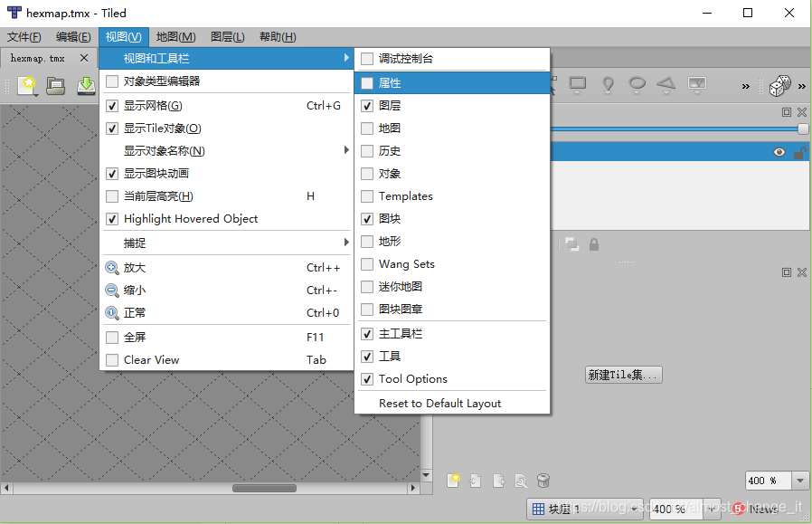Image resolution: width=812 pixels, height=524 pixels.
Task: Close the hexmap.tmx document tab
Action: click(x=84, y=58)
